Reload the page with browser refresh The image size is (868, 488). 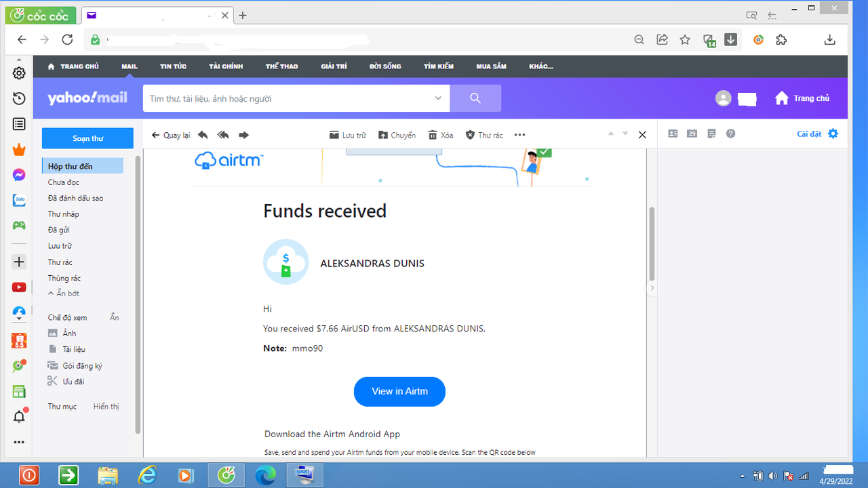point(67,39)
